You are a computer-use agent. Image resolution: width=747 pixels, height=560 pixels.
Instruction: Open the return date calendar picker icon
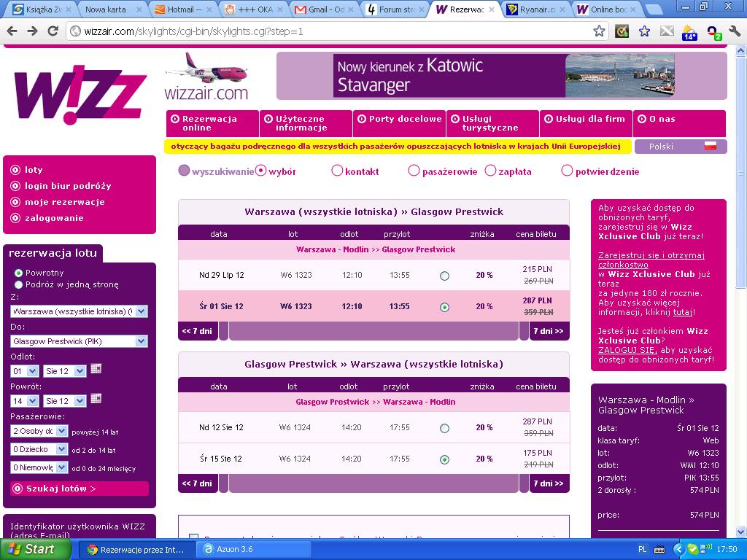tap(96, 399)
